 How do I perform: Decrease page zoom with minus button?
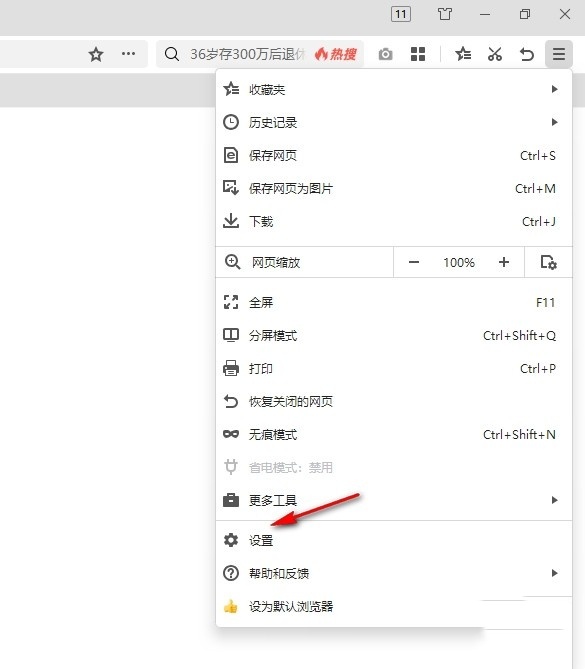point(413,262)
